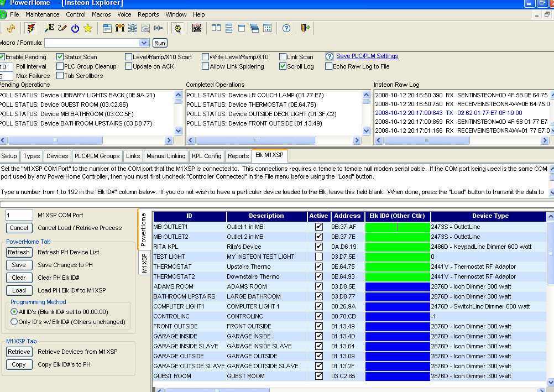Enable the Level/Ramp/X10 Scan checkbox
554x392 pixels.
point(129,57)
